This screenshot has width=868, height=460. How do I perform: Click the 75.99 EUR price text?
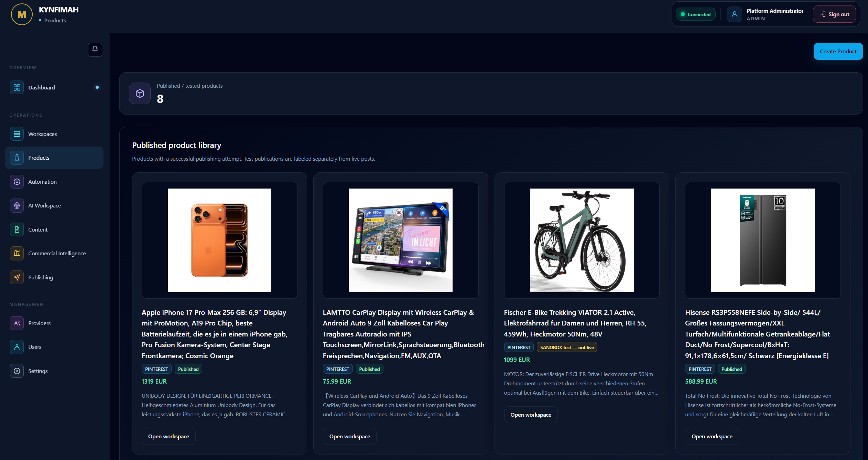click(337, 381)
